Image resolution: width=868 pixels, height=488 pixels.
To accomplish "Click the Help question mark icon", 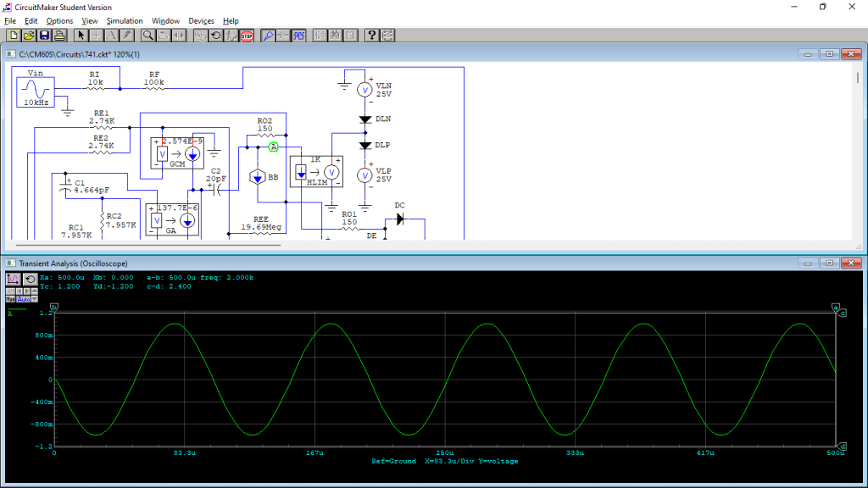I will (372, 35).
